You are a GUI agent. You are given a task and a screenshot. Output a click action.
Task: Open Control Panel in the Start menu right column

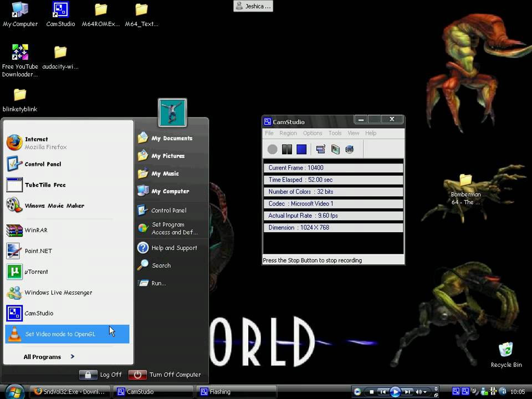click(171, 211)
